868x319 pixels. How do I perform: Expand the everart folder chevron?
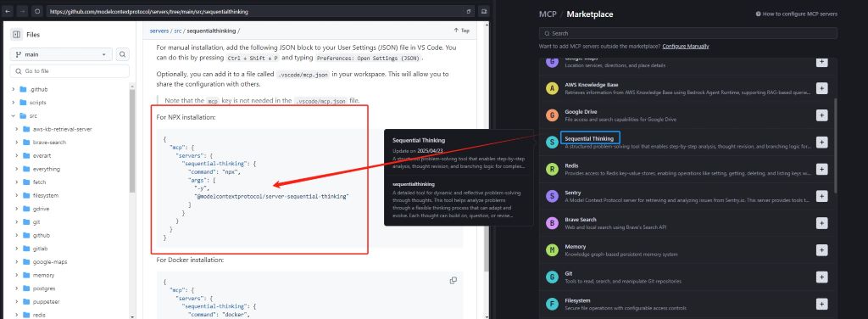(x=18, y=155)
